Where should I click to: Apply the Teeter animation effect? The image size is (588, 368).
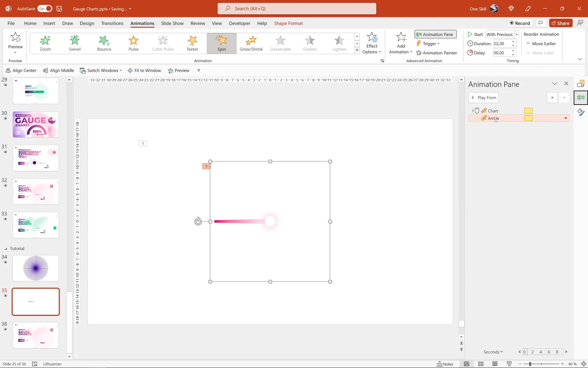(x=192, y=43)
